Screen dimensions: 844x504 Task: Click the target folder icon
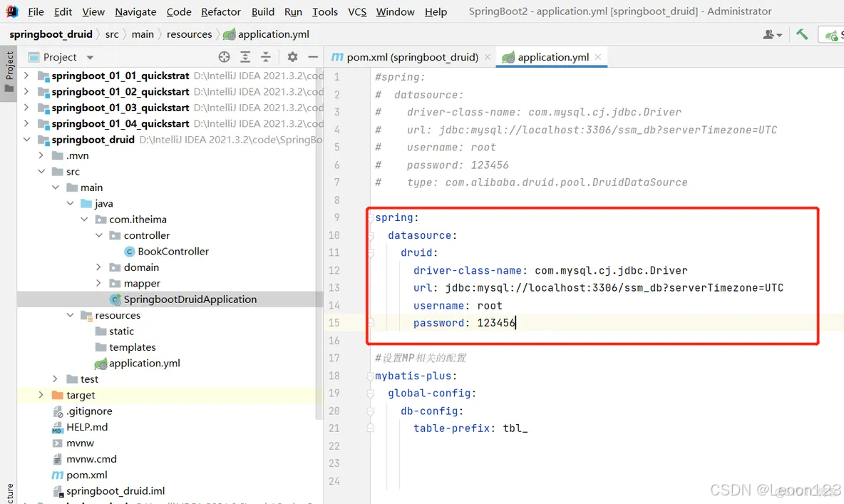click(x=58, y=395)
